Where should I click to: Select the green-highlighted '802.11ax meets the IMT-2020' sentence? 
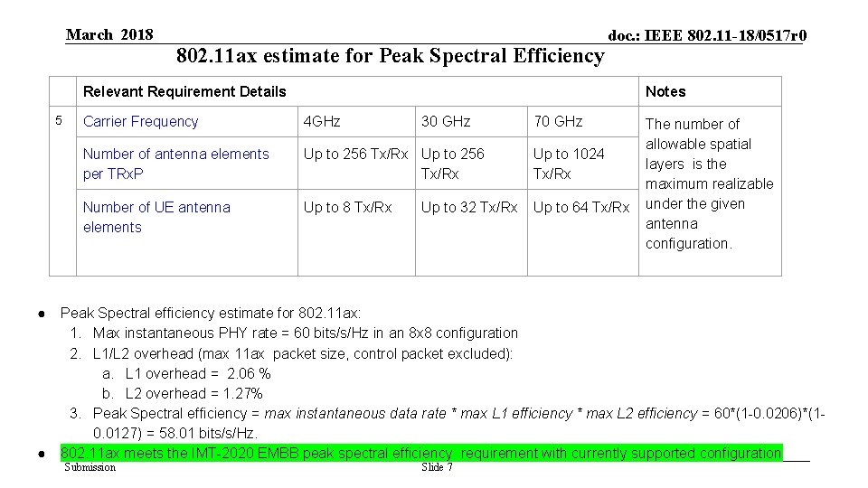(x=421, y=453)
